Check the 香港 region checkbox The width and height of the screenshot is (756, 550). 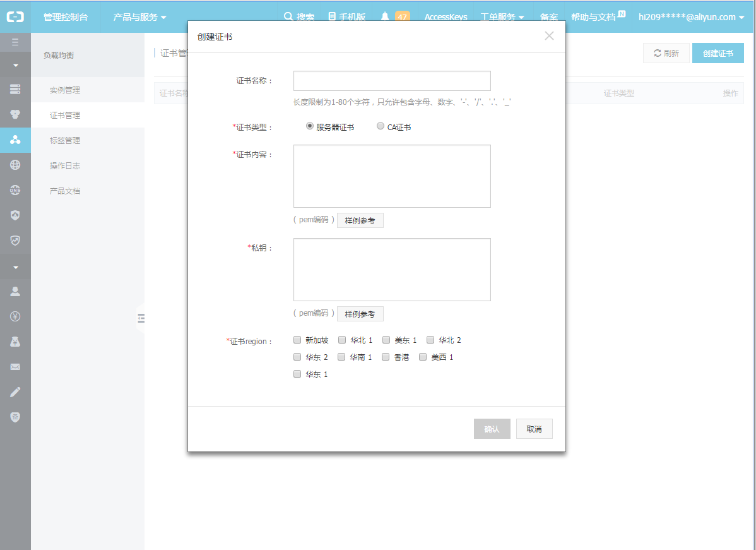385,357
